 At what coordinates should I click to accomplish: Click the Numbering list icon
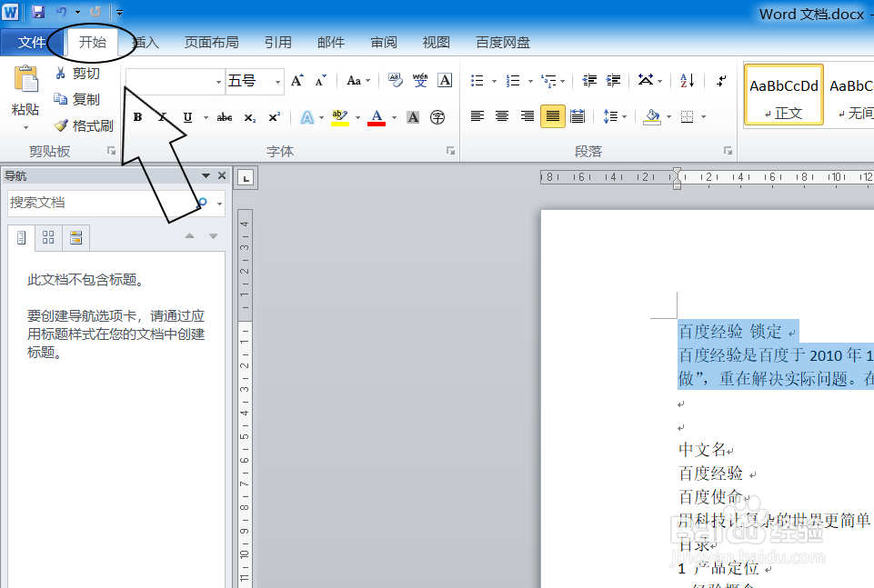[513, 81]
